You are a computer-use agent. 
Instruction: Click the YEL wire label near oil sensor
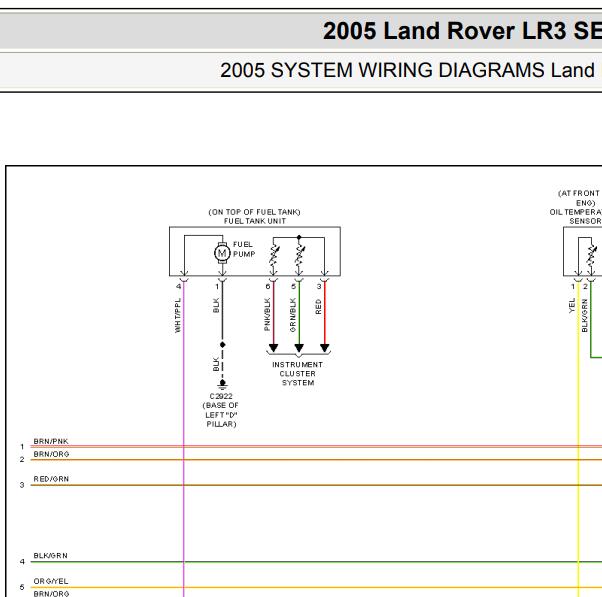point(572,306)
